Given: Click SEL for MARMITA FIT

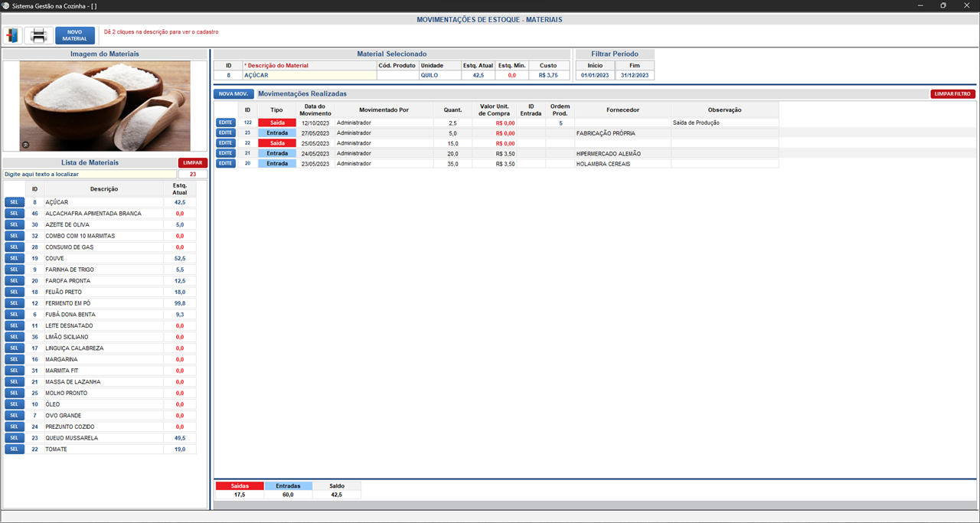Looking at the screenshot, I should [15, 371].
